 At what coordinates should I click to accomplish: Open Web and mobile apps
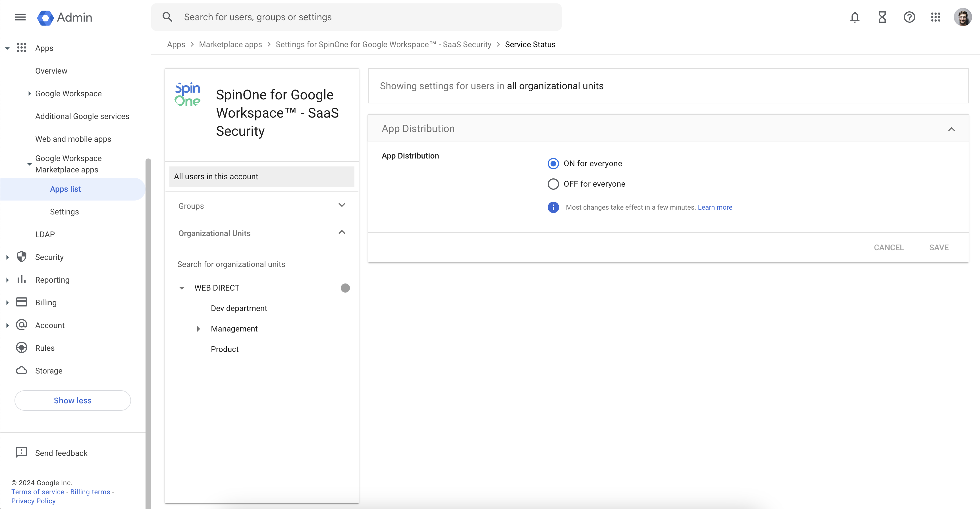[73, 139]
